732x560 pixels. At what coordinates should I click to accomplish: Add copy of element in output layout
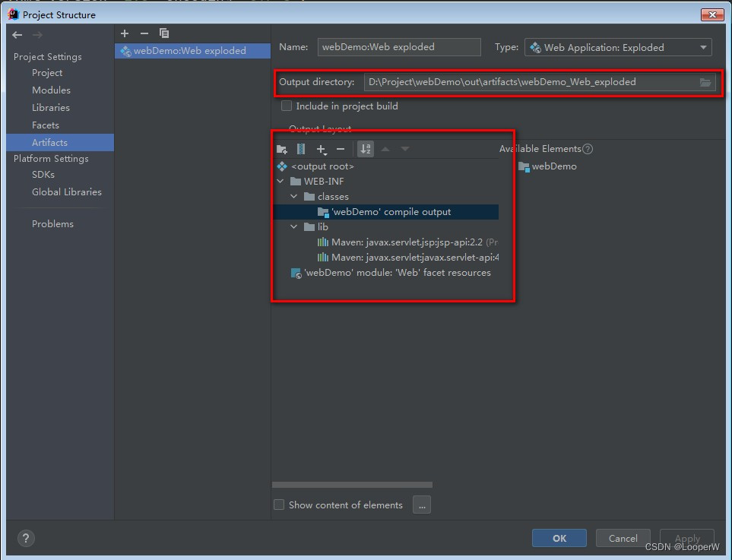322,150
